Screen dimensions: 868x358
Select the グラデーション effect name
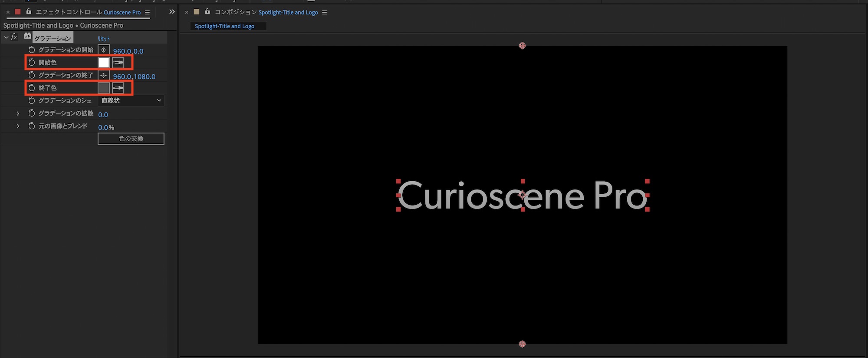tap(53, 38)
